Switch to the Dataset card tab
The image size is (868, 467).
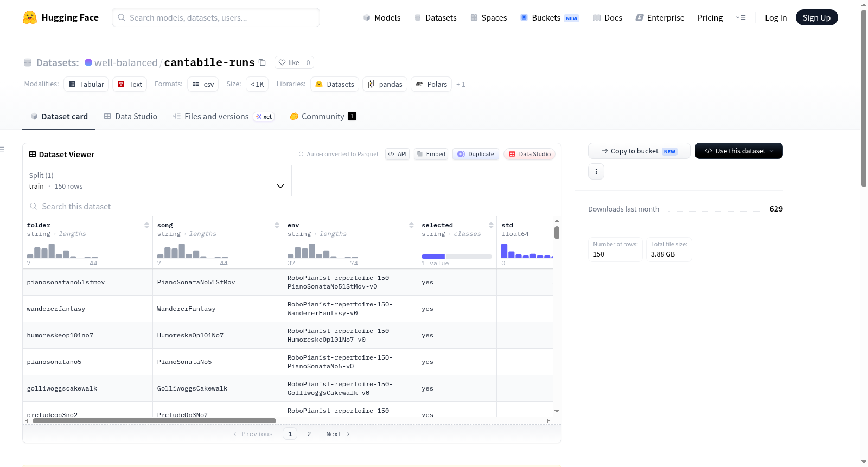[x=59, y=116]
